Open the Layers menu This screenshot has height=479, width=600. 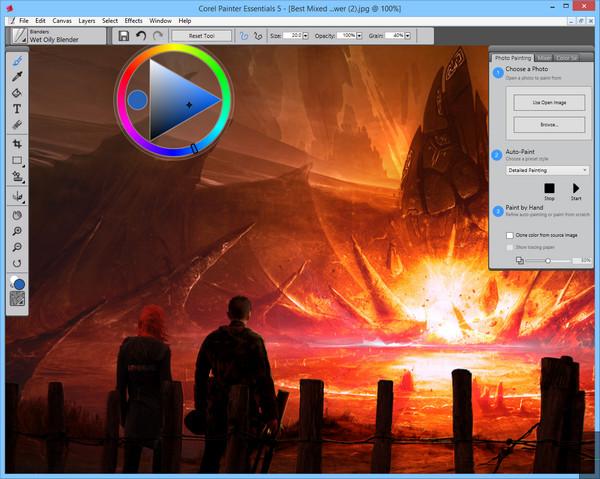coord(86,21)
